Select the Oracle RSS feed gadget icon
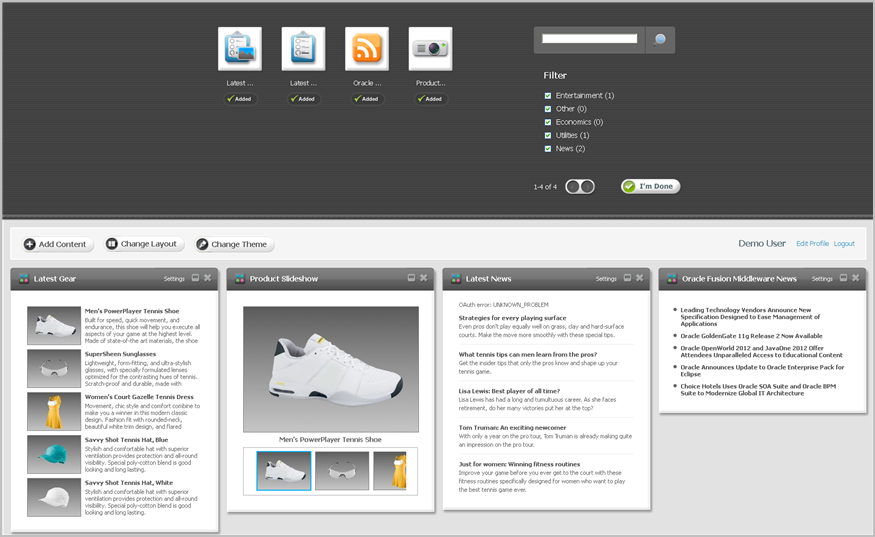 (x=367, y=49)
